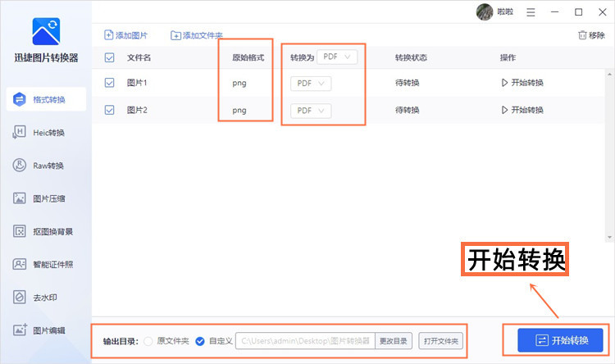Click the 操作 column header
This screenshot has height=364, width=615.
(508, 57)
